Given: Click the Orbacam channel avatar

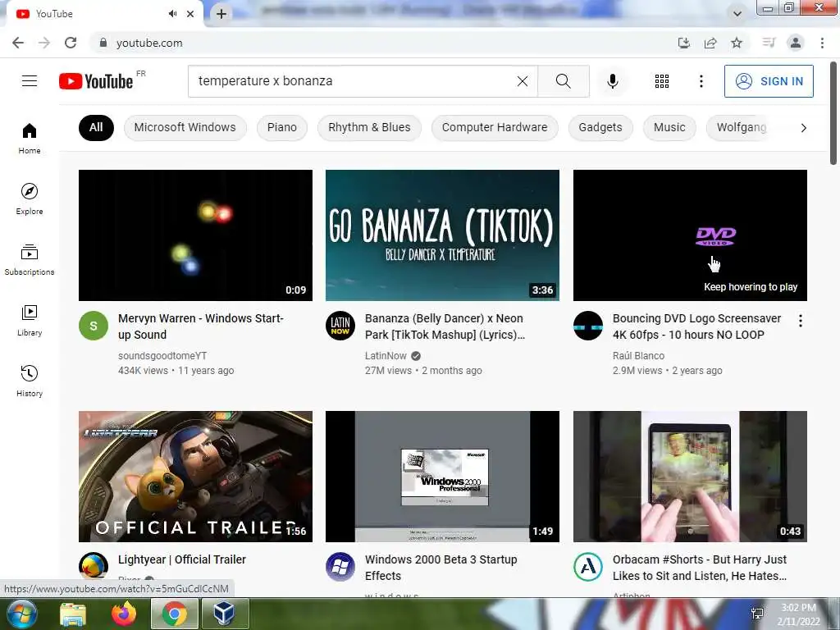Looking at the screenshot, I should click(587, 567).
